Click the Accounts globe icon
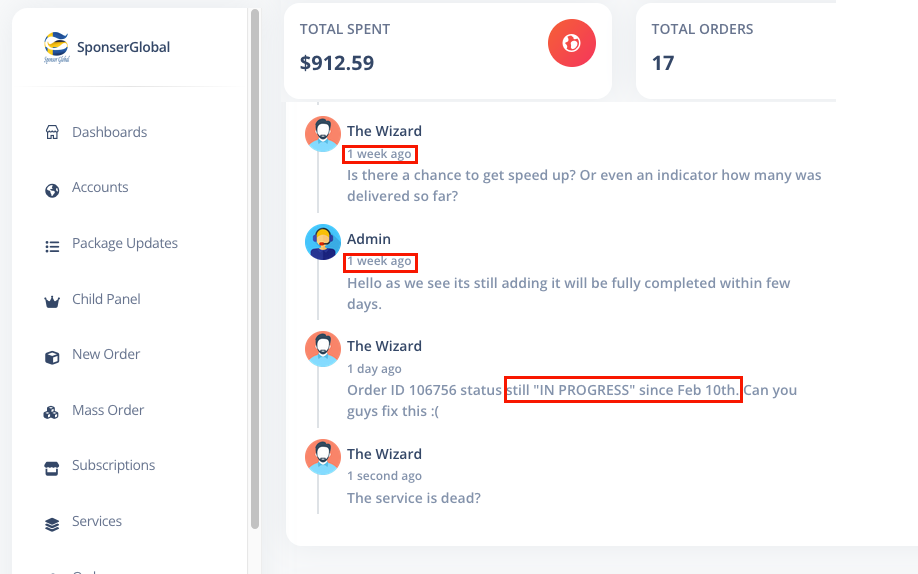The width and height of the screenshot is (918, 574). click(x=52, y=191)
